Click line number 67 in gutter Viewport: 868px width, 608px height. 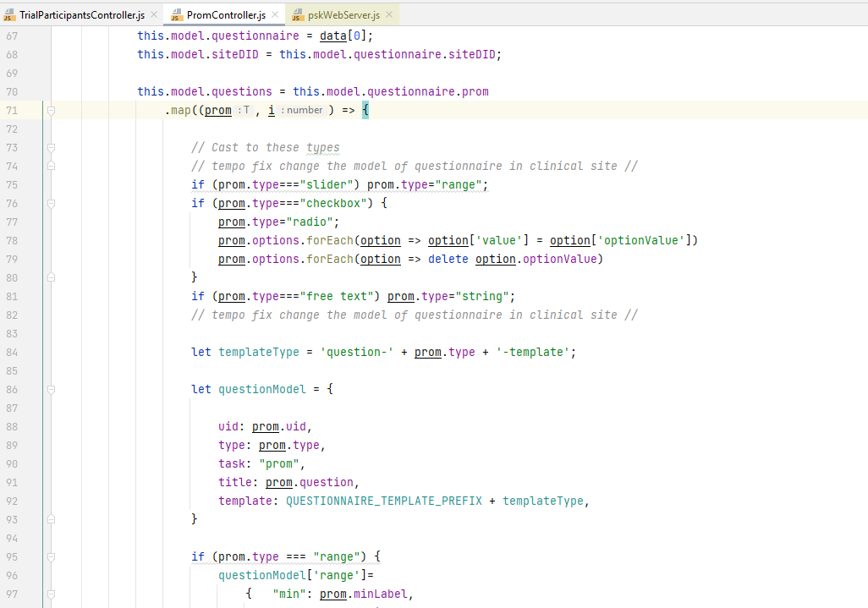coord(12,36)
